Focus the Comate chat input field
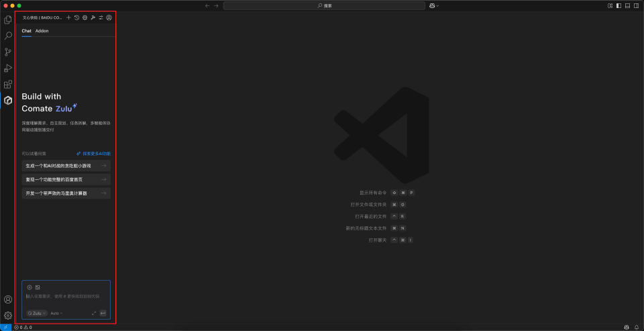 pos(66,297)
